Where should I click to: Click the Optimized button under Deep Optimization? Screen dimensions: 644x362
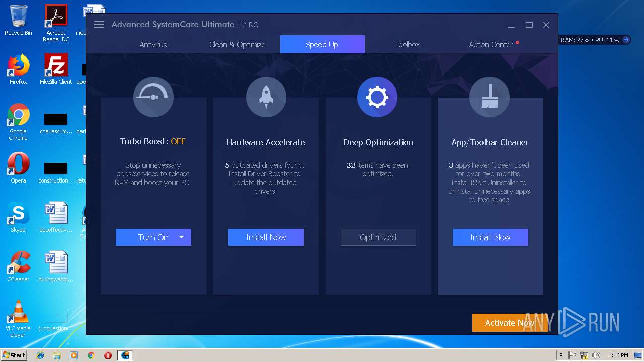[x=378, y=237]
